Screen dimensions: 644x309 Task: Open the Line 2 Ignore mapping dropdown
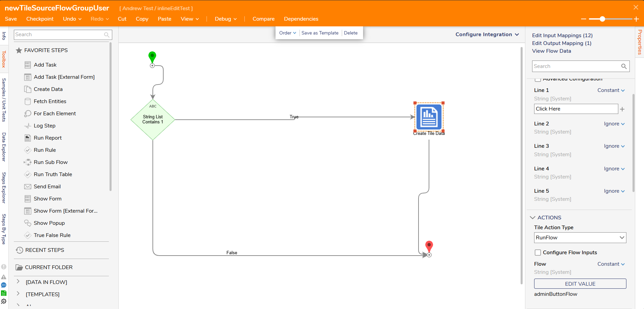tap(614, 124)
